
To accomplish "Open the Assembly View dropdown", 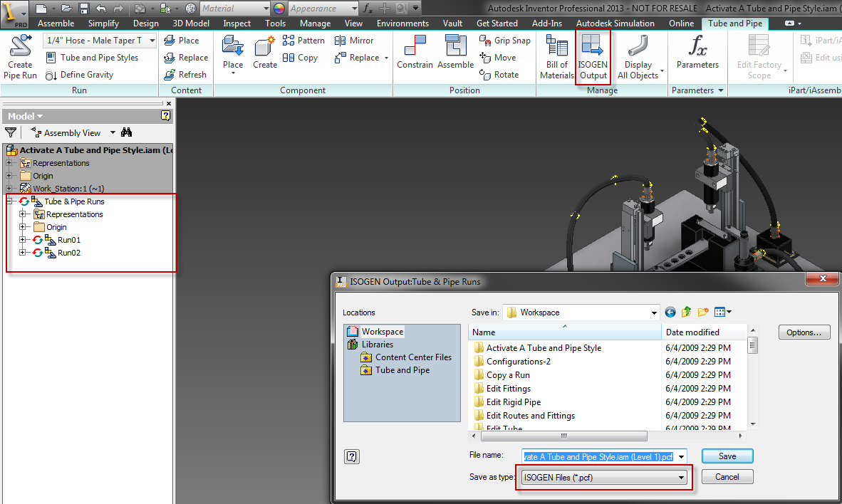I will [113, 132].
